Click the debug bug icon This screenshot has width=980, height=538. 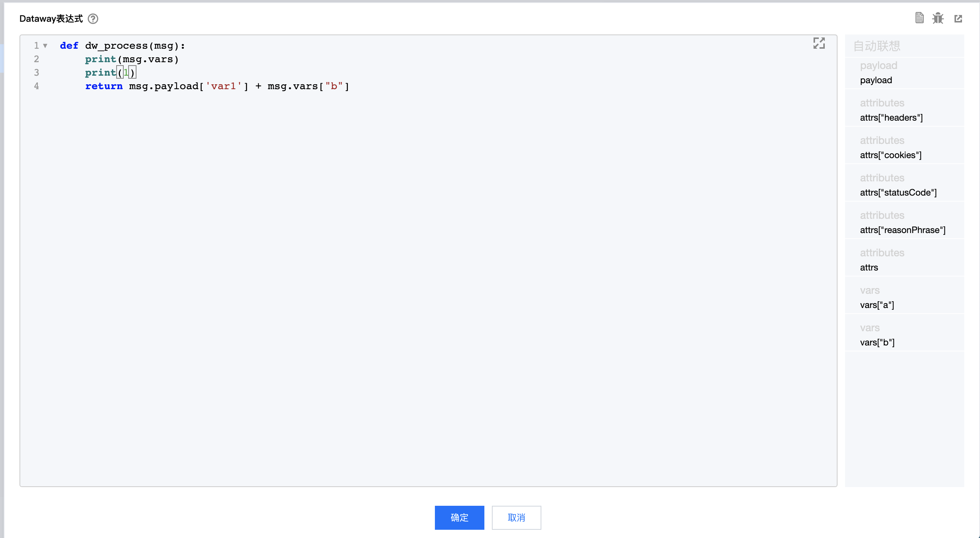pyautogui.click(x=938, y=18)
